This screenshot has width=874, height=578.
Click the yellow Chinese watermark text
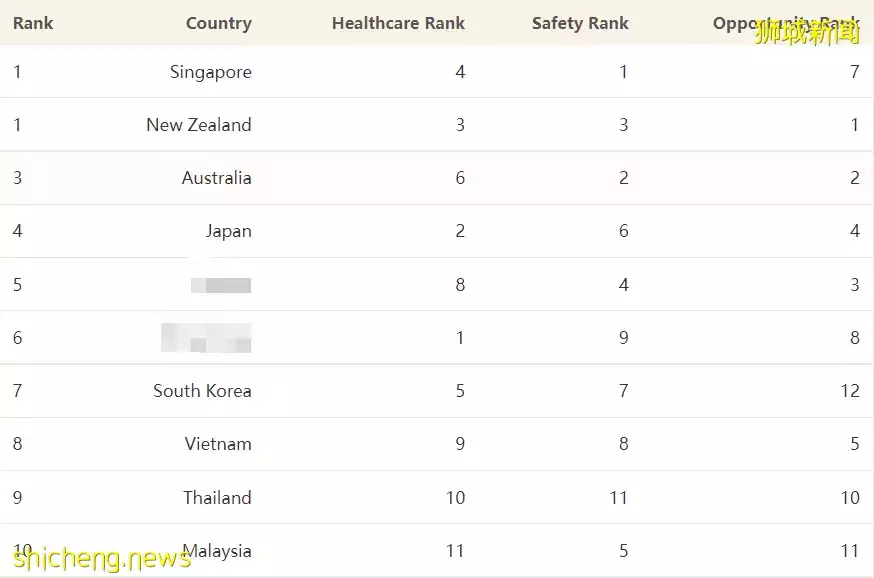806,34
